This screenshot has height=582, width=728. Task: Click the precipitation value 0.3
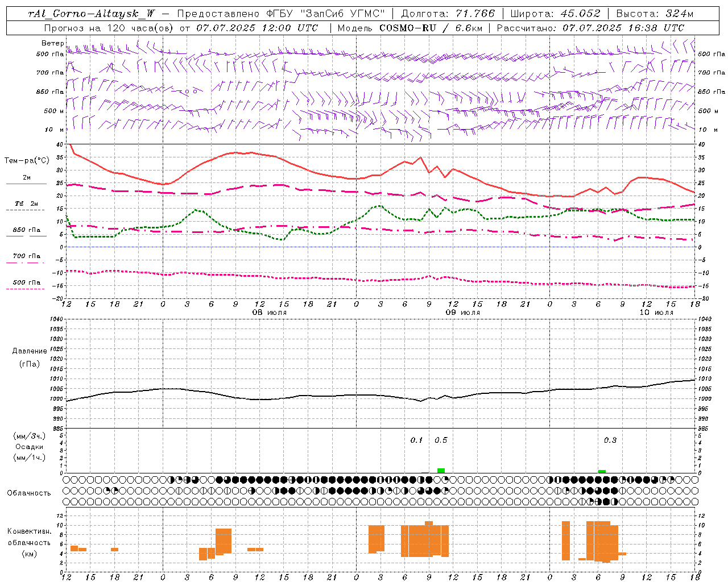(x=610, y=440)
